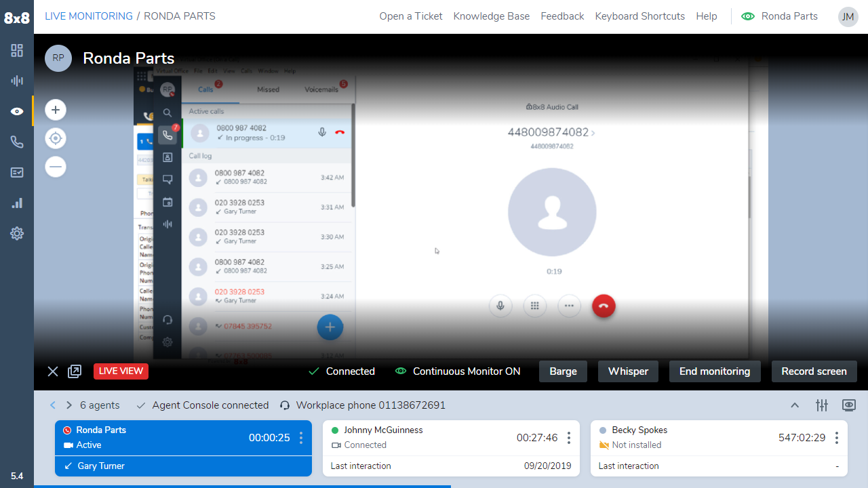This screenshot has width=868, height=488.
Task: Open the Knowledge Base link
Action: click(492, 16)
